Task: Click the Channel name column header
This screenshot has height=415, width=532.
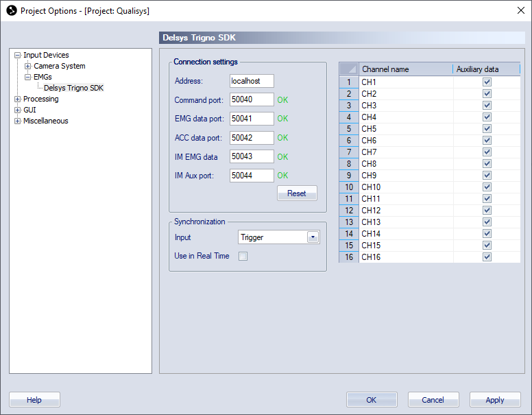Action: 405,69
